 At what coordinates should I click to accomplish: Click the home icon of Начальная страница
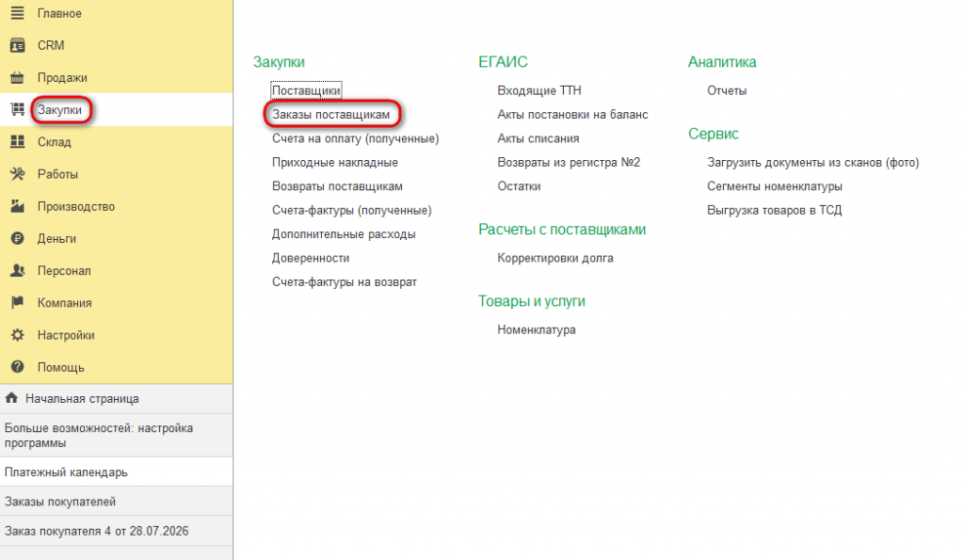pos(11,398)
